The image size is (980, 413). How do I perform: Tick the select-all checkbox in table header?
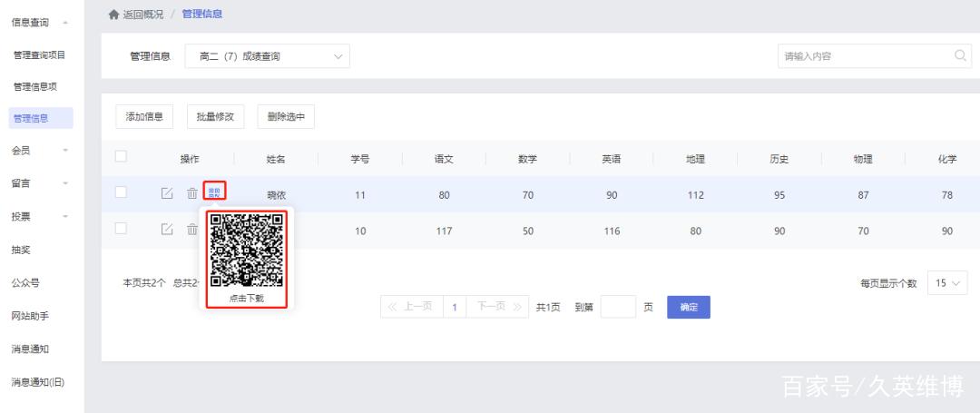(122, 156)
